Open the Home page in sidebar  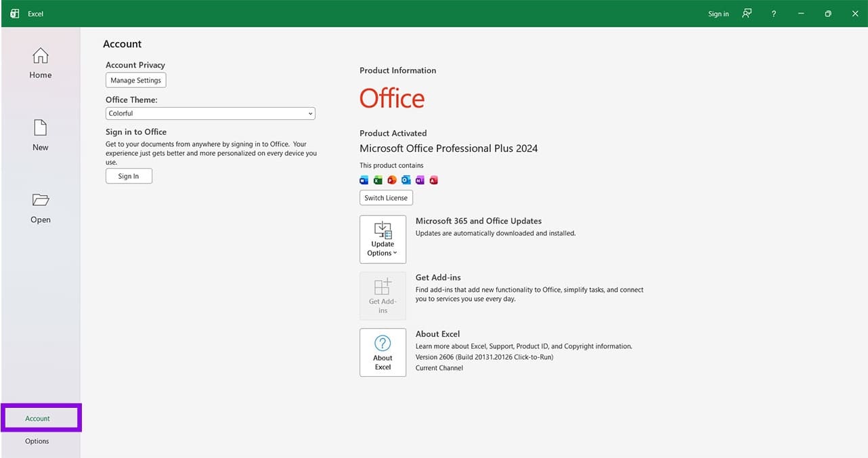click(x=41, y=64)
